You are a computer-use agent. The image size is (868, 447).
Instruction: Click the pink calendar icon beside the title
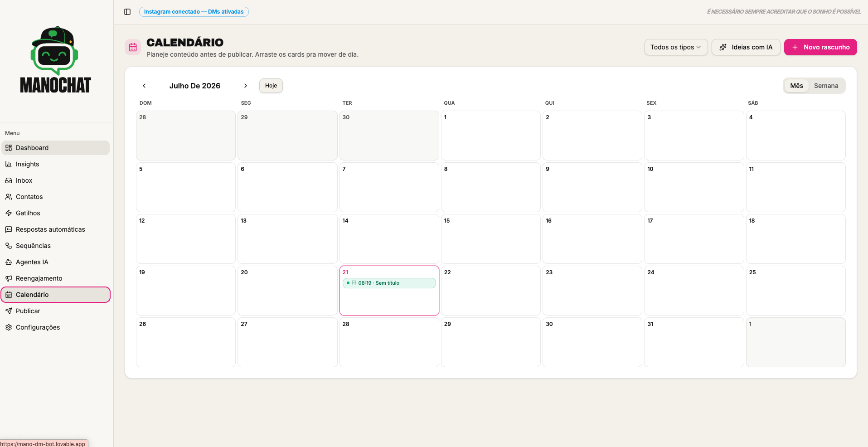(x=133, y=47)
